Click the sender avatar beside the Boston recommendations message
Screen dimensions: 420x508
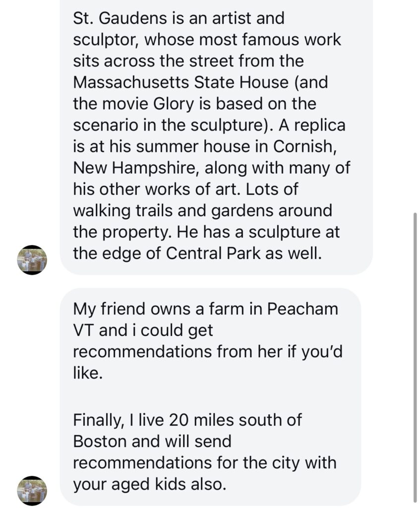(x=32, y=491)
